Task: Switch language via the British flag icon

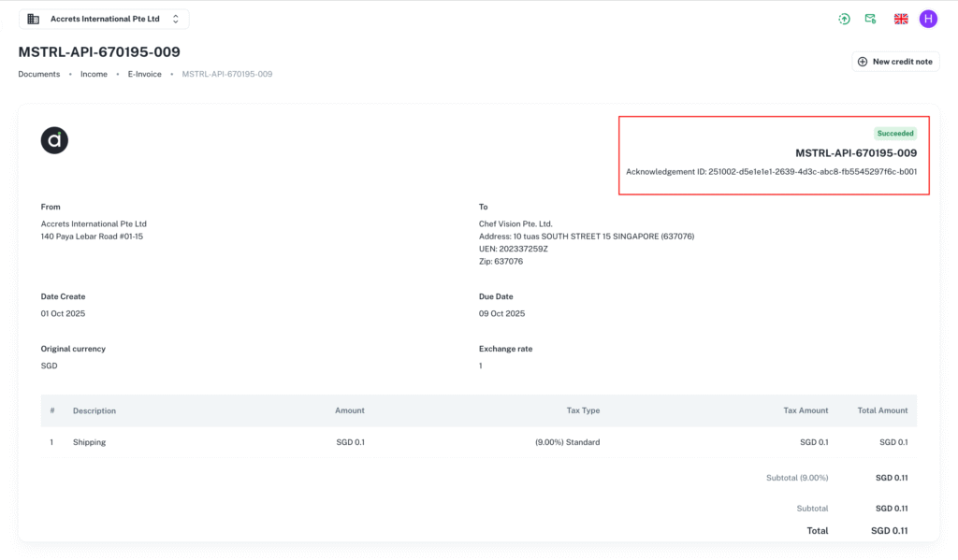Action: tap(900, 18)
